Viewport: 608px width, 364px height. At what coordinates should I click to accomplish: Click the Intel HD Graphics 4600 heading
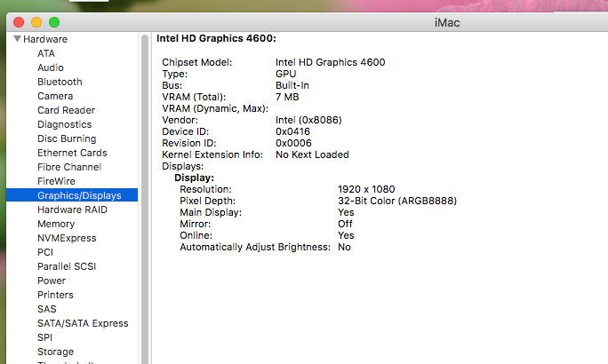click(216, 39)
